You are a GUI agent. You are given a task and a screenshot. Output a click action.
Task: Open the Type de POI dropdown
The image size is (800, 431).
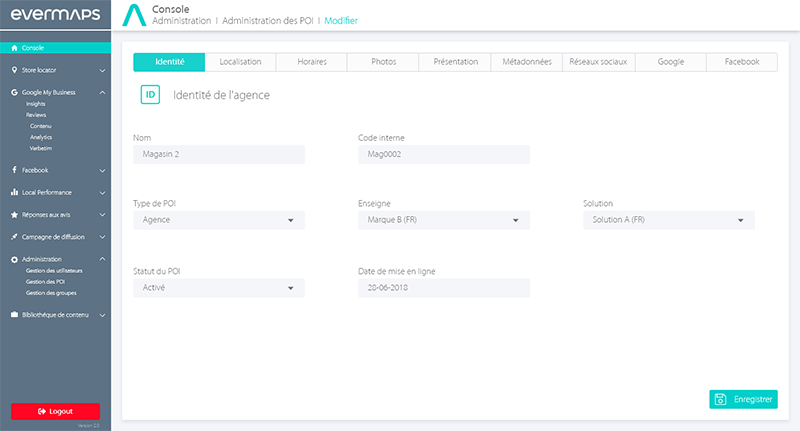218,220
